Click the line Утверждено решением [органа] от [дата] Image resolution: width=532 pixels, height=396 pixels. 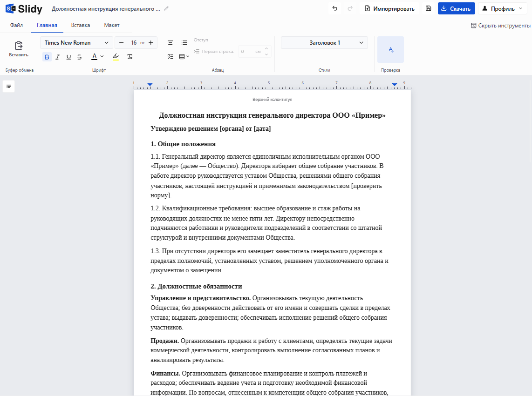click(x=211, y=129)
